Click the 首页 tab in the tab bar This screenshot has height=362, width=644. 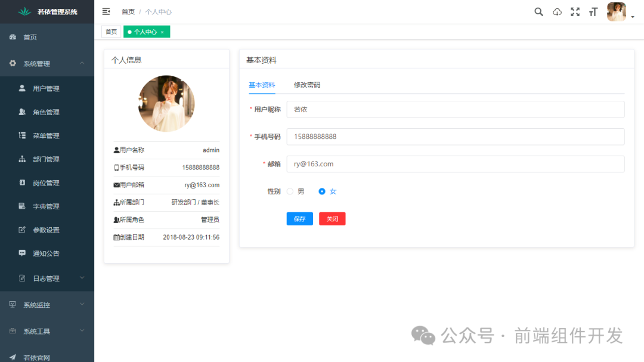click(x=111, y=31)
